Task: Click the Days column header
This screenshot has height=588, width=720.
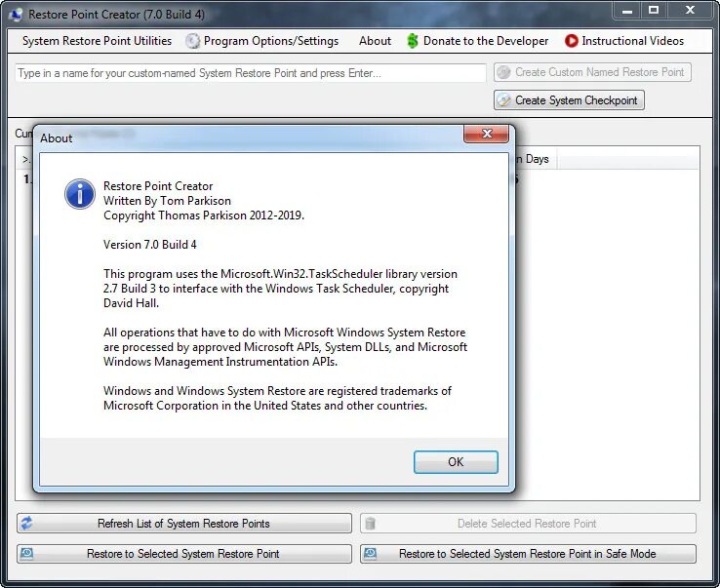Action: 535,159
